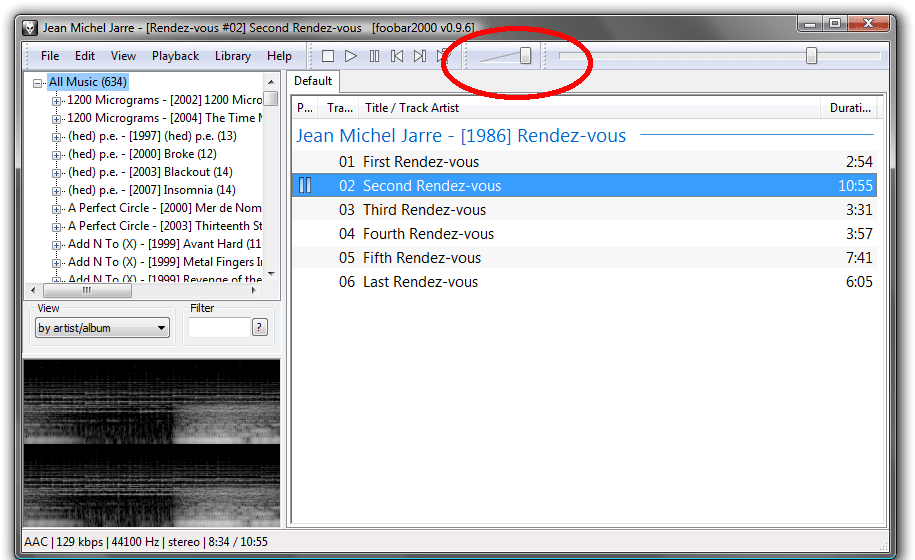
Task: Select A Perfect Circle [2000] Mer de Noms
Action: click(165, 208)
